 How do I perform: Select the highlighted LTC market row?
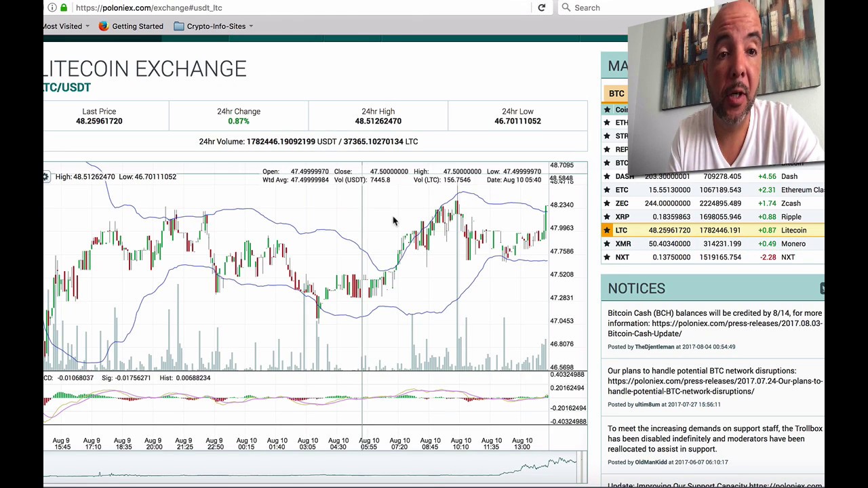712,230
